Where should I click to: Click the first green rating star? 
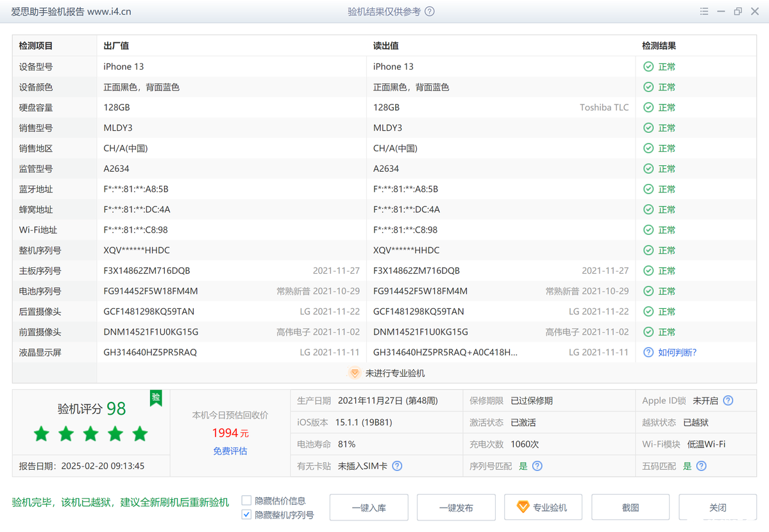click(x=42, y=433)
